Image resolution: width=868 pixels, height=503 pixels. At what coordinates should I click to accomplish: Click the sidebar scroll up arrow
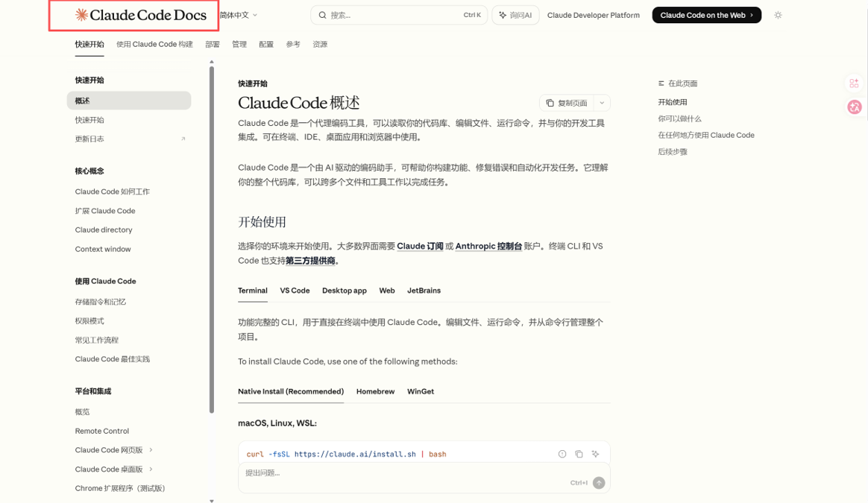tap(212, 62)
